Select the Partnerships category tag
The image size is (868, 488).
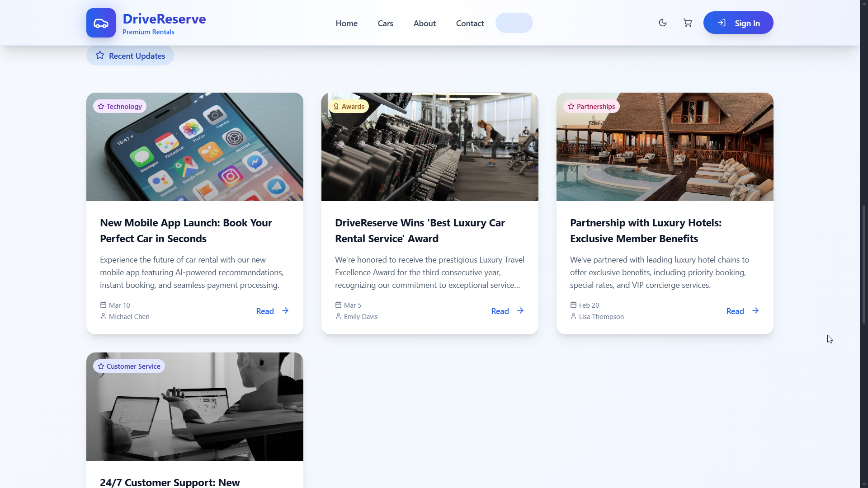(x=591, y=106)
